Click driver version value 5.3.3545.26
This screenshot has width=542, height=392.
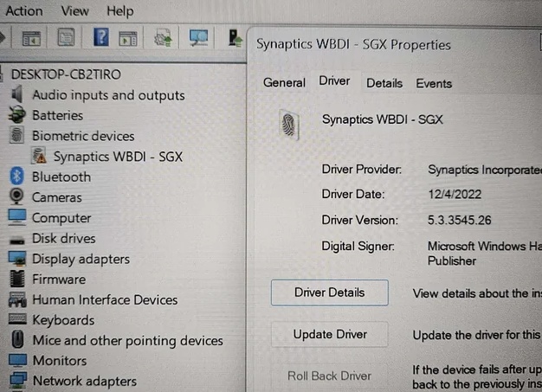(460, 220)
